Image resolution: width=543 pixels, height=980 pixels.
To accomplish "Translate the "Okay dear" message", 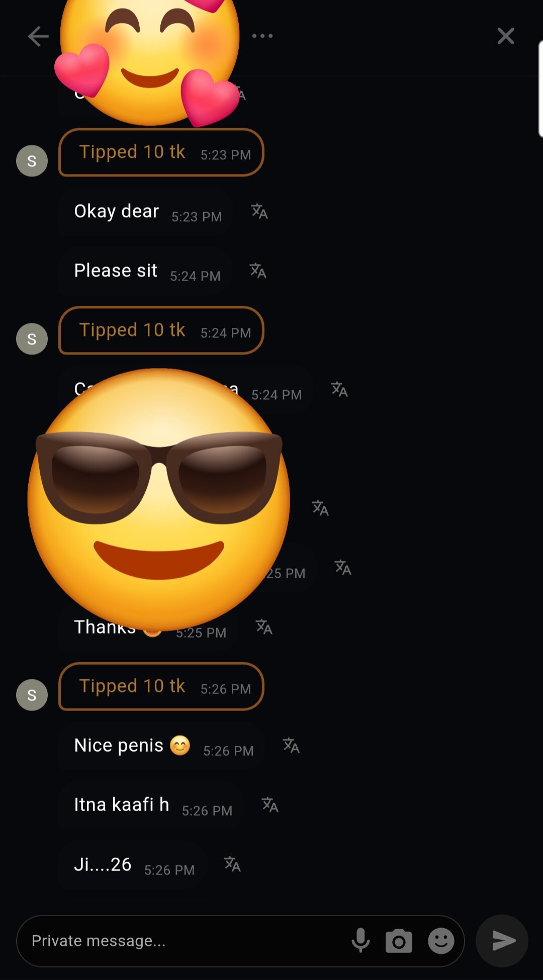I will tap(259, 211).
